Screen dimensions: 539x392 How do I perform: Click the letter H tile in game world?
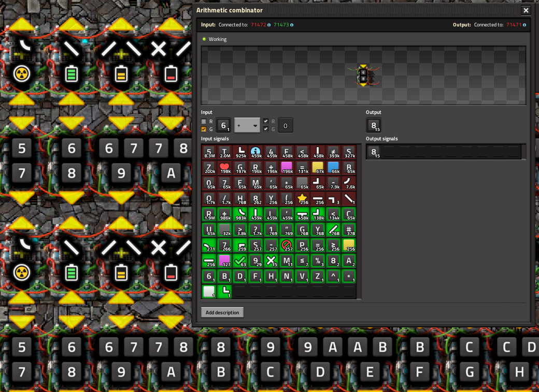tap(519, 372)
